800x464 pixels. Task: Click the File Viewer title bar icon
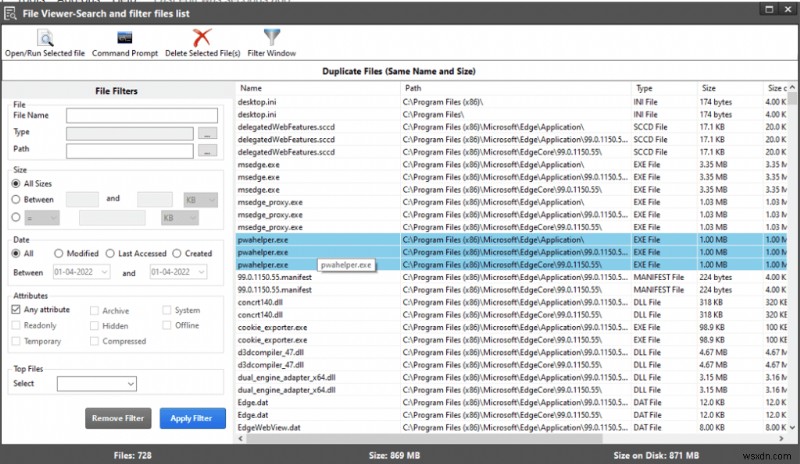click(10, 13)
